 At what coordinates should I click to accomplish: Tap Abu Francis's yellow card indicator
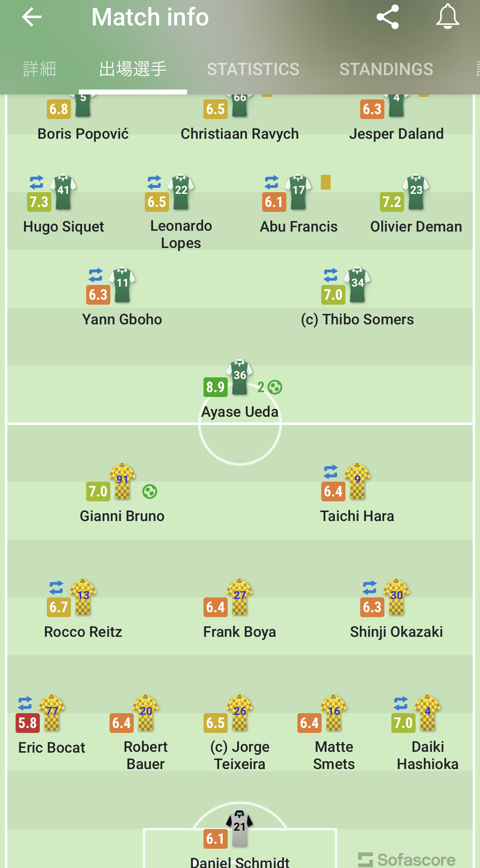326,182
